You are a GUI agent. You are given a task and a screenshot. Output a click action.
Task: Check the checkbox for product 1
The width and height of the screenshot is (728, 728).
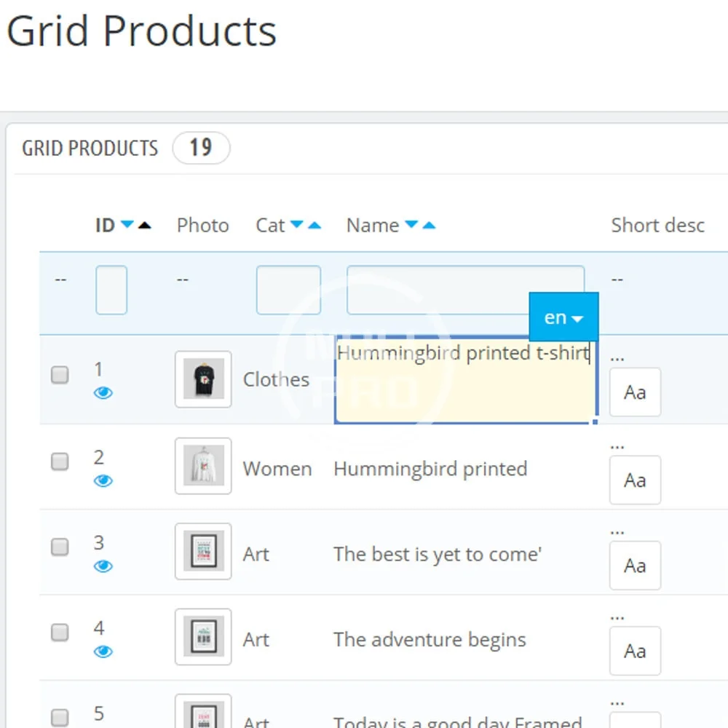[x=60, y=375]
